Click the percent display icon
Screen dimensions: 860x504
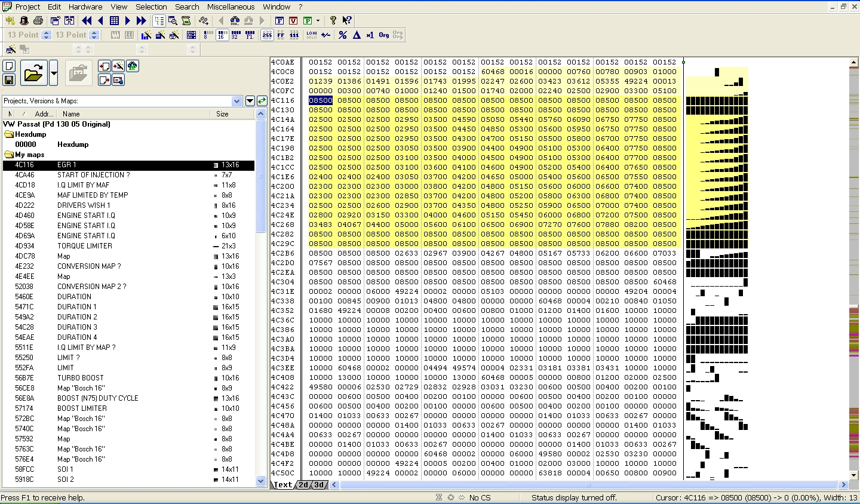(x=343, y=35)
